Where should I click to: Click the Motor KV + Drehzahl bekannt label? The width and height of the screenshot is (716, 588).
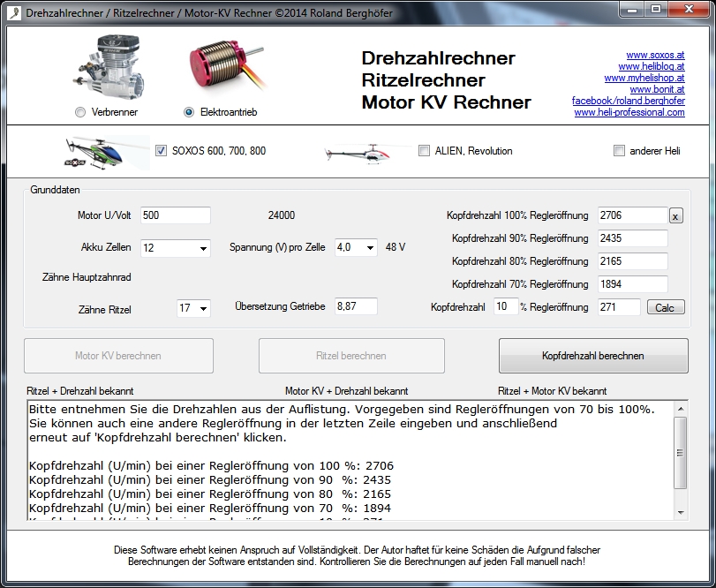(347, 391)
